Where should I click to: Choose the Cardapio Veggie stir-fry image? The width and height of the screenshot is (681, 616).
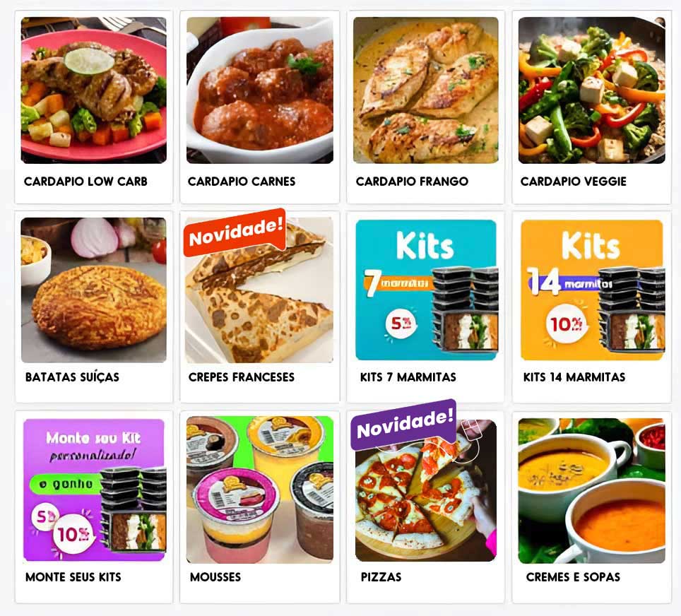click(591, 90)
